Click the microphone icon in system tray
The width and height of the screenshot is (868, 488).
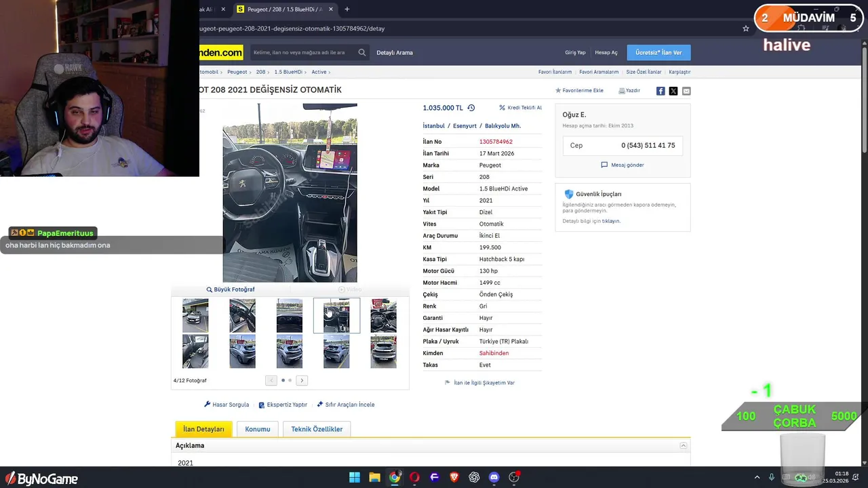[x=771, y=477]
